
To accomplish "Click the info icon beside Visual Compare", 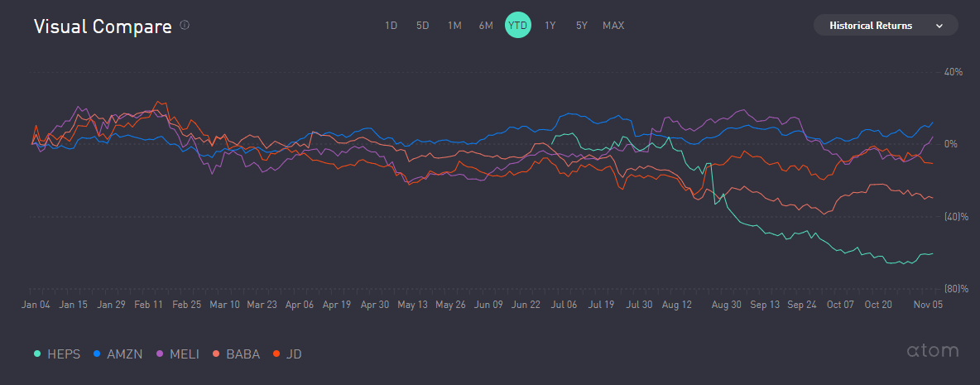I will (185, 25).
